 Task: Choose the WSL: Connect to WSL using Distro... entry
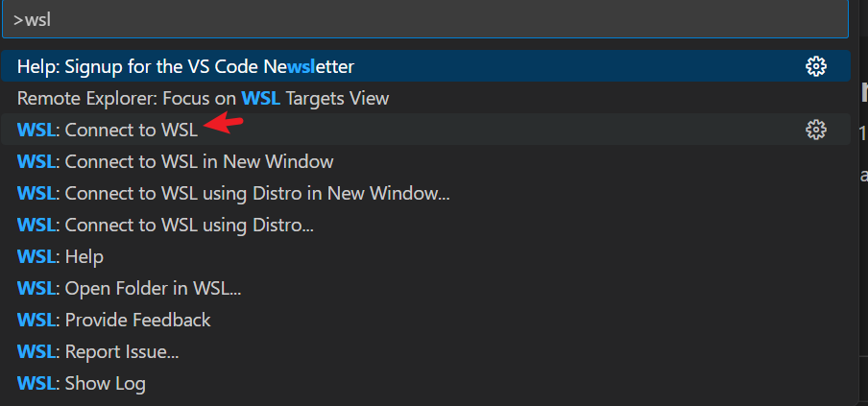click(x=425, y=225)
